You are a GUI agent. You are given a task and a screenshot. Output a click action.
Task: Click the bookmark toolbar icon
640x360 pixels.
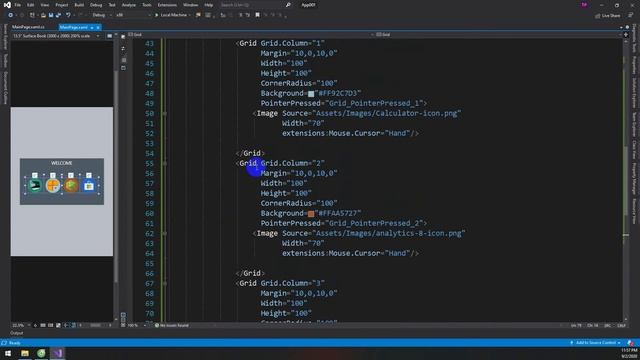click(x=258, y=15)
